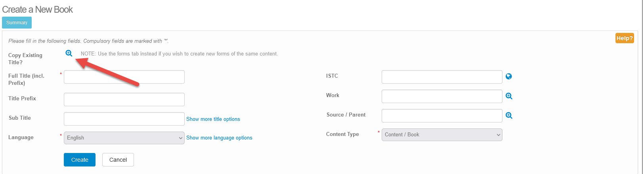Click the Copy Existing Title search icon
The width and height of the screenshot is (644, 174).
pyautogui.click(x=69, y=53)
